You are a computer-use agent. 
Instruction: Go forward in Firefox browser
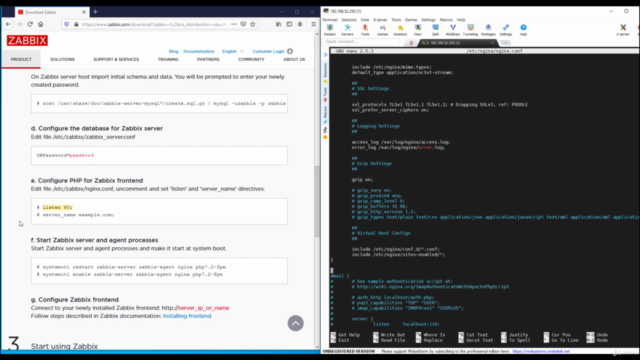tap(19, 24)
